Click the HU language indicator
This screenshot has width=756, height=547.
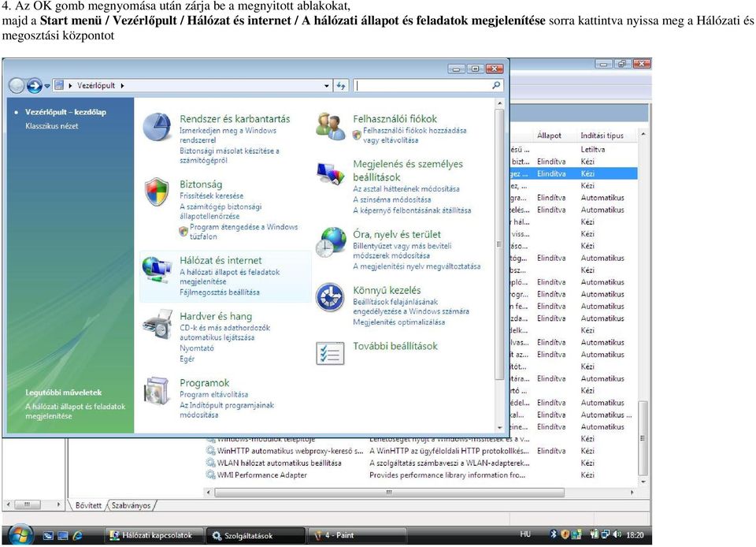point(525,534)
